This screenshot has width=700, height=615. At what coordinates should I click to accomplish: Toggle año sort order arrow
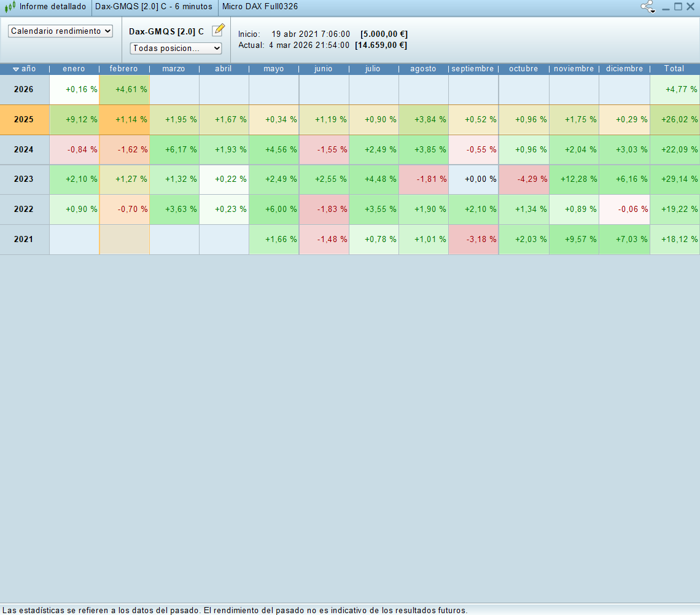pos(16,69)
